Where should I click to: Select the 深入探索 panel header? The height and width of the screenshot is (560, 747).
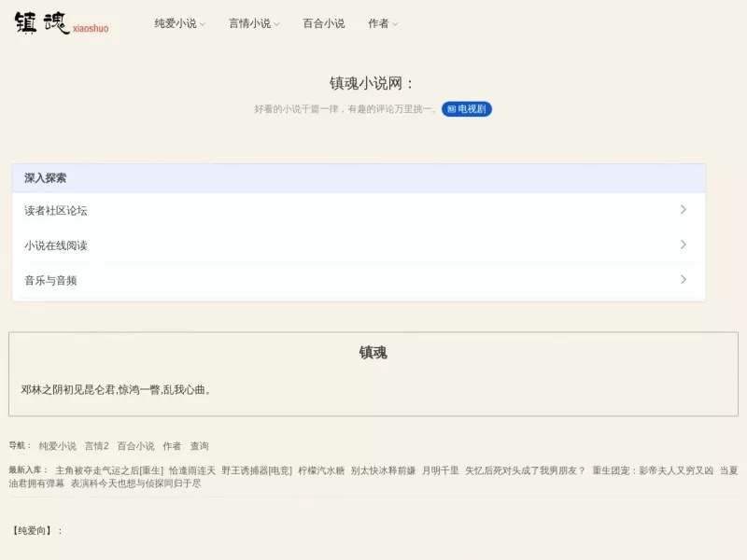pos(359,178)
